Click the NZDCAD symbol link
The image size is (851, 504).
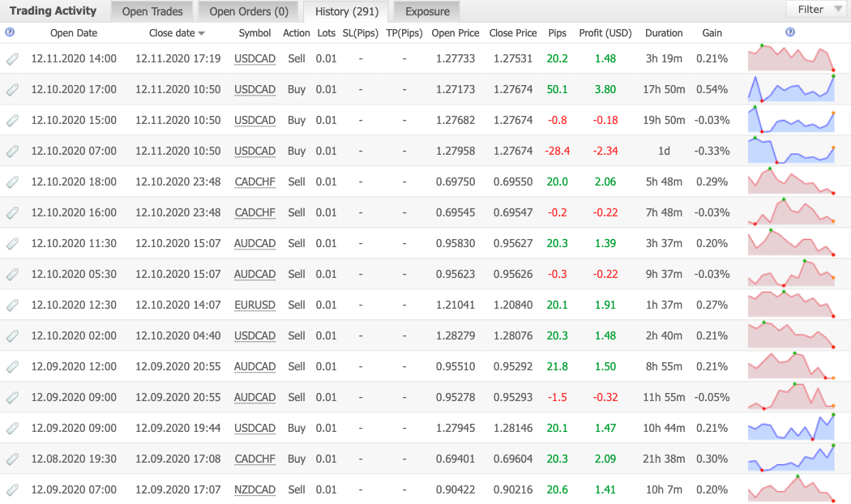click(x=254, y=490)
